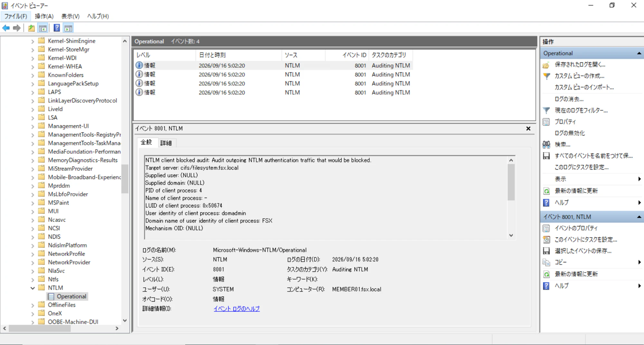
Task: Open the イベント ログのヘルプ link
Action: (236, 309)
